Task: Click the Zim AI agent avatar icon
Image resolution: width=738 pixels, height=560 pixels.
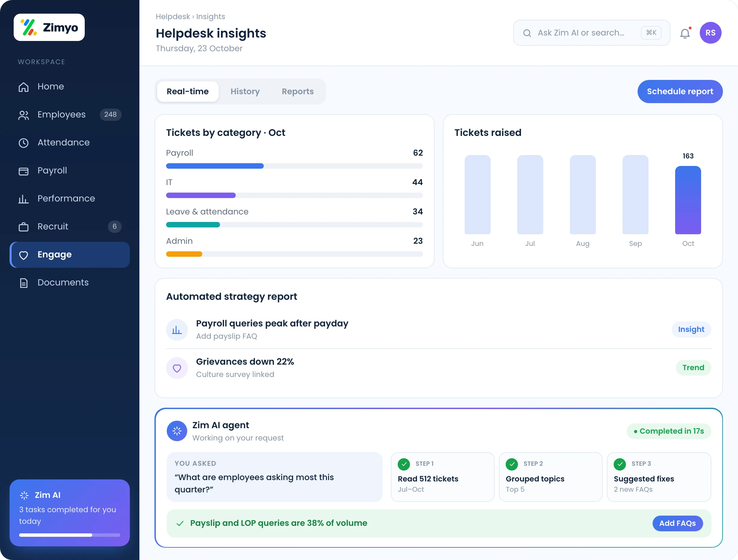Action: point(177,431)
